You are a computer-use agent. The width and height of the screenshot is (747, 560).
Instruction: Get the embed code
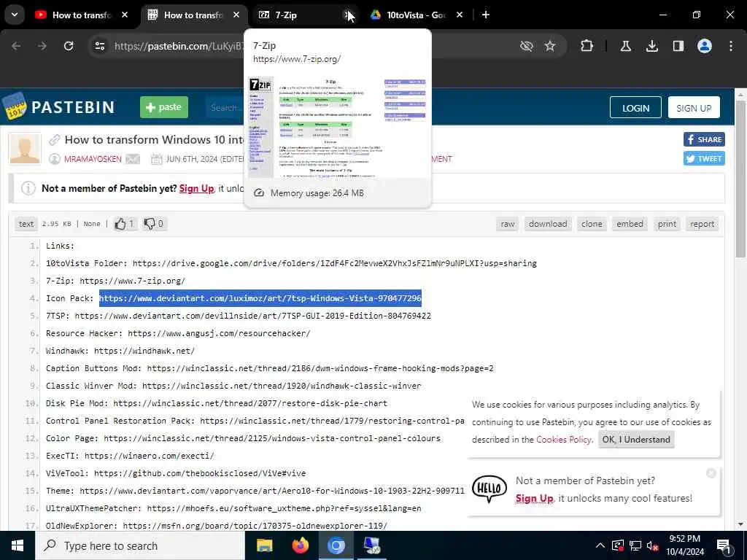630,224
